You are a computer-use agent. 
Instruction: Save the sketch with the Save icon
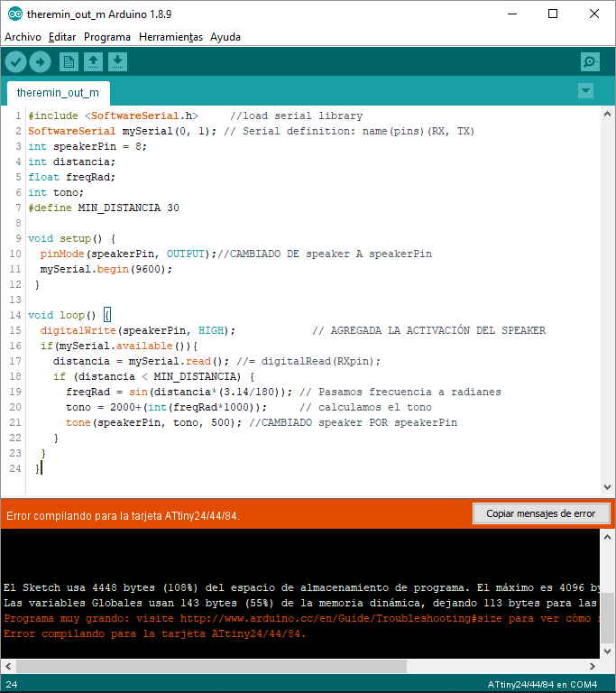point(117,62)
